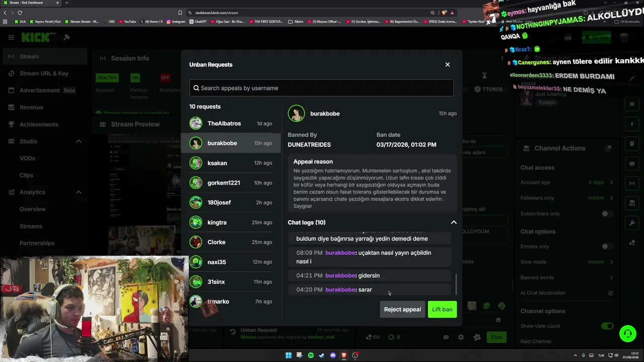Open naxi35's unban request
The image size is (644, 362).
(x=231, y=262)
